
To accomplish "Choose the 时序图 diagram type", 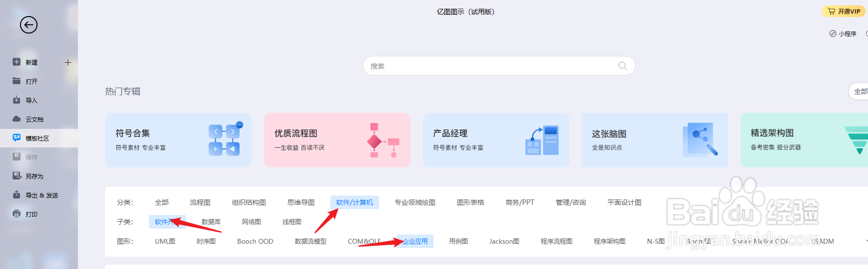I will point(206,241).
